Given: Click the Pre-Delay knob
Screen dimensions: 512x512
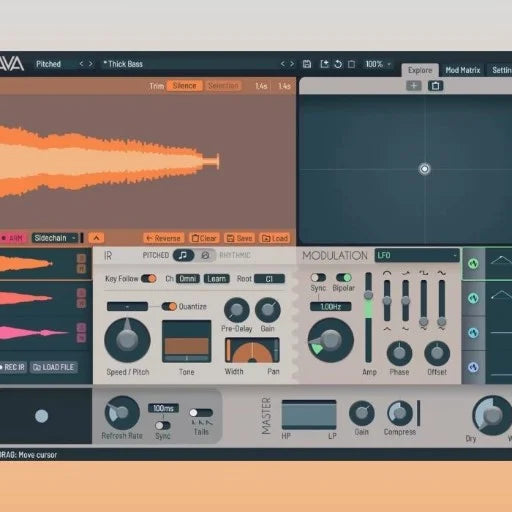Looking at the screenshot, I should tap(237, 310).
